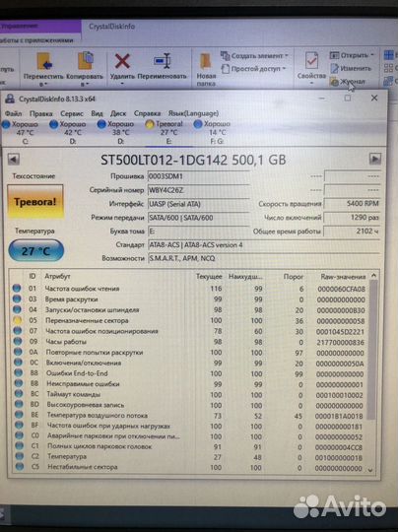
Task: Click status icon of attribute C5
Action: point(20,467)
